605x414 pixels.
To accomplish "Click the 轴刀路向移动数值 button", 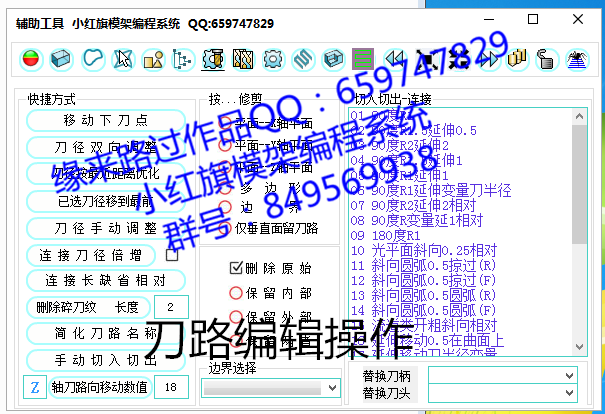I will (100, 387).
